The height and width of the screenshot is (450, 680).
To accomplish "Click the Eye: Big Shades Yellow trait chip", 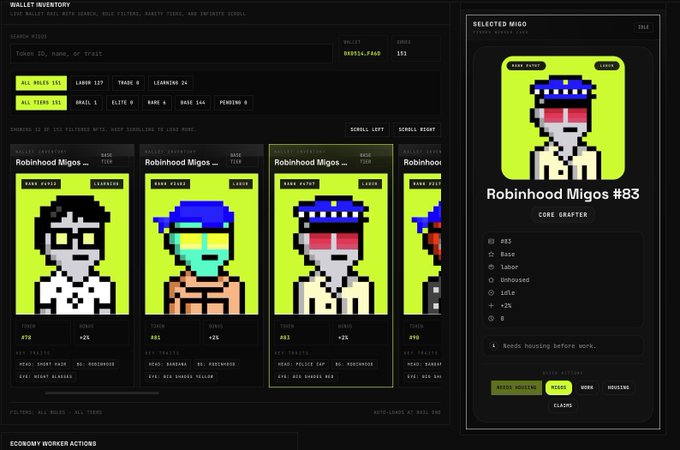I will (x=181, y=377).
